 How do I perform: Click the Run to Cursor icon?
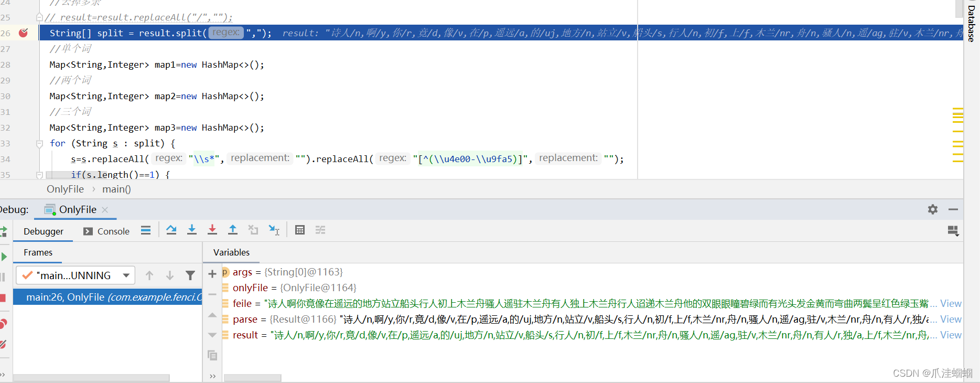click(274, 230)
